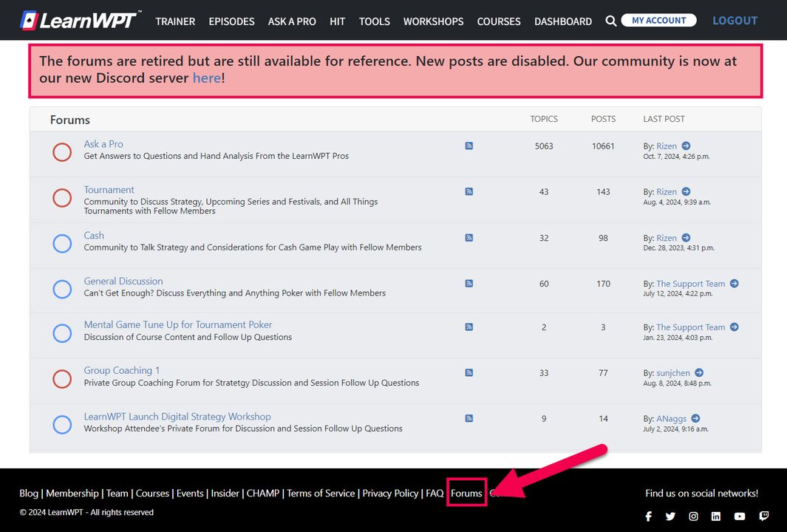This screenshot has width=787, height=532.
Task: Go to last post arrow beside sunjchen
Action: [x=699, y=373]
